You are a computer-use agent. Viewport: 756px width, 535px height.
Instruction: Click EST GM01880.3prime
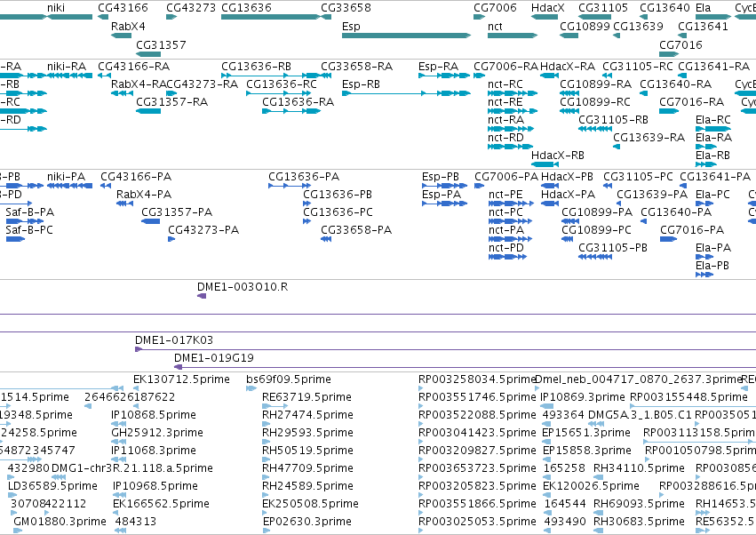point(18,531)
